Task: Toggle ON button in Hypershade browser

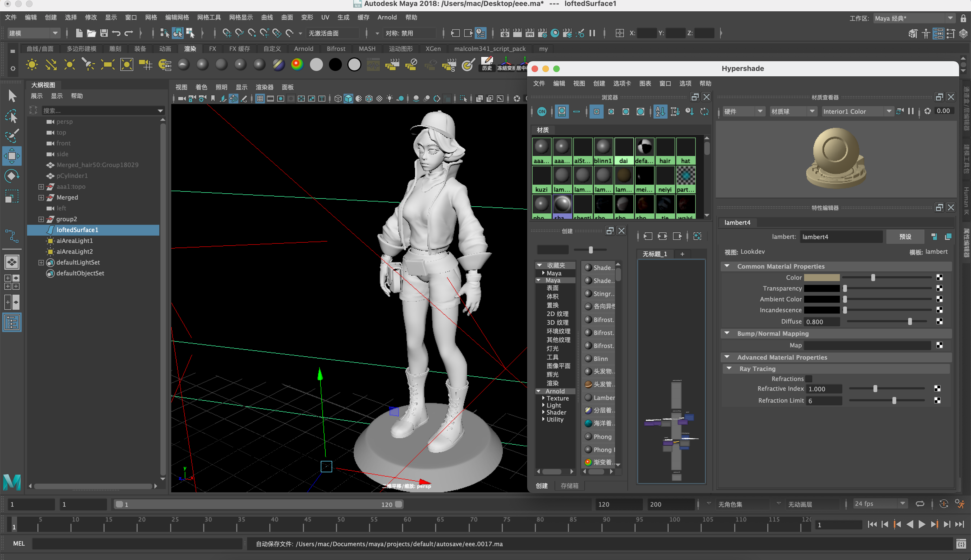Action: tap(542, 112)
